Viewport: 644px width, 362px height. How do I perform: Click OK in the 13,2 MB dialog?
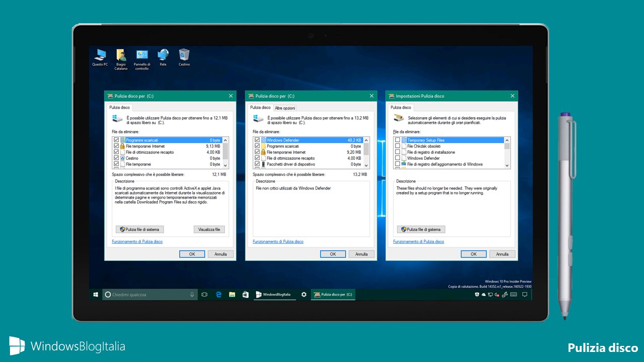333,254
